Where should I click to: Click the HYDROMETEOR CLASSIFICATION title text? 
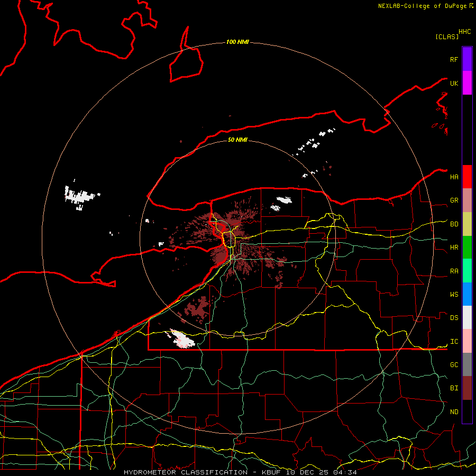tap(186, 472)
